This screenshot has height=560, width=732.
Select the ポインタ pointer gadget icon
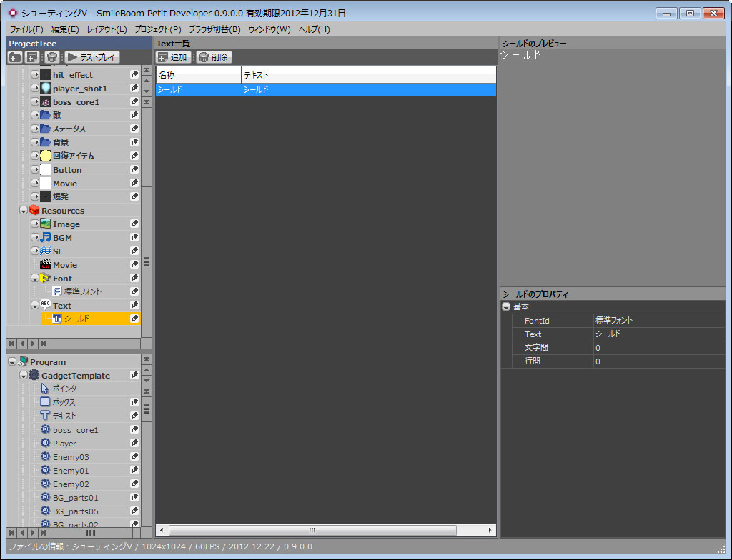point(45,389)
